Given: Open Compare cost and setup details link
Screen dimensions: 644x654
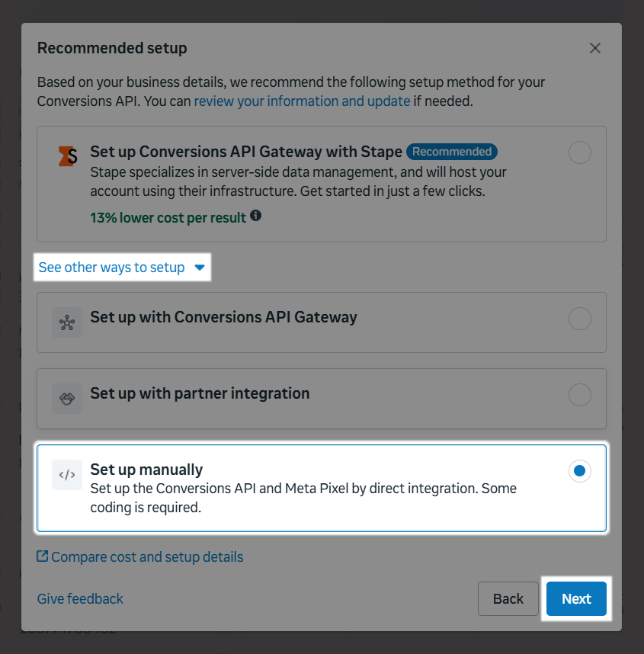Looking at the screenshot, I should pyautogui.click(x=147, y=557).
